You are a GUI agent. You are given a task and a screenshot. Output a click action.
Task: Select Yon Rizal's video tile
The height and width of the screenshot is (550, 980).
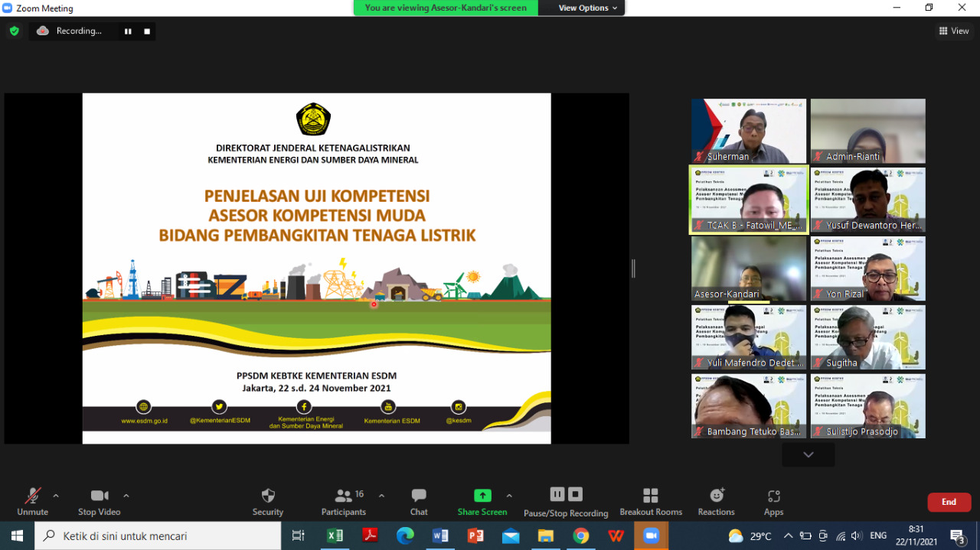(x=868, y=268)
